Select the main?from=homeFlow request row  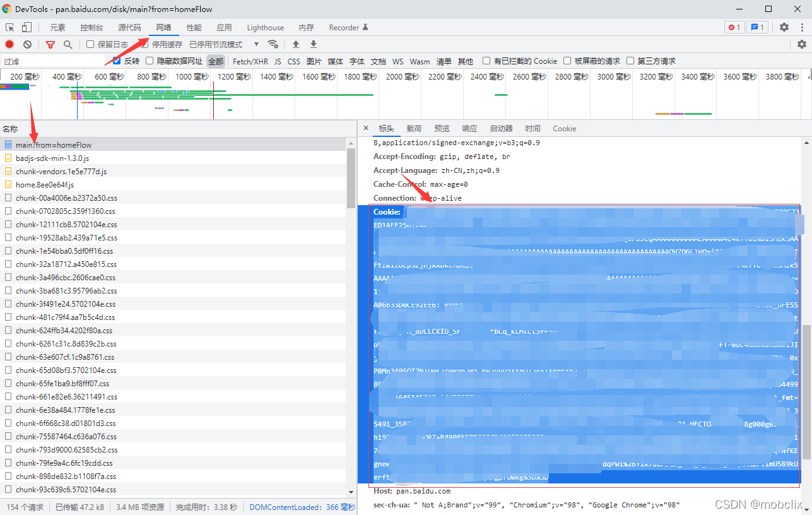click(x=174, y=145)
